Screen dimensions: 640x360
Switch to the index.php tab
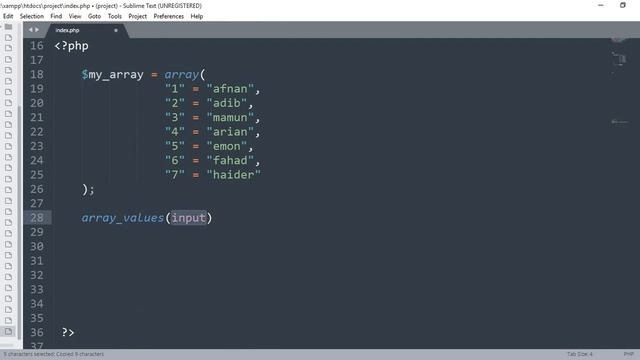point(68,30)
